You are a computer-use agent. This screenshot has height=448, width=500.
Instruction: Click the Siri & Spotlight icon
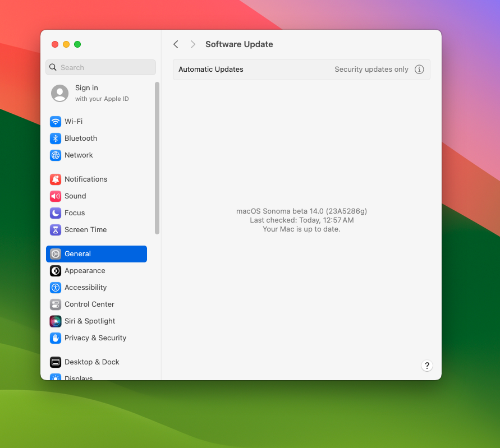click(x=56, y=321)
